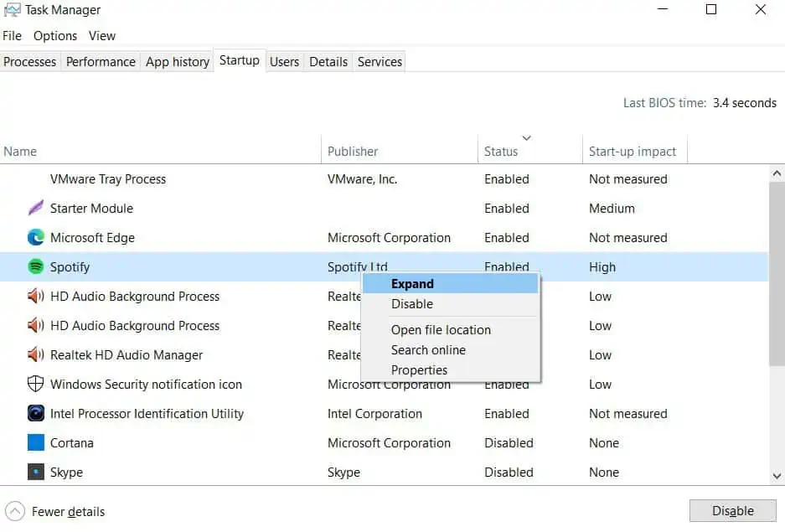Click the Microsoft Edge icon in list

pyautogui.click(x=35, y=237)
